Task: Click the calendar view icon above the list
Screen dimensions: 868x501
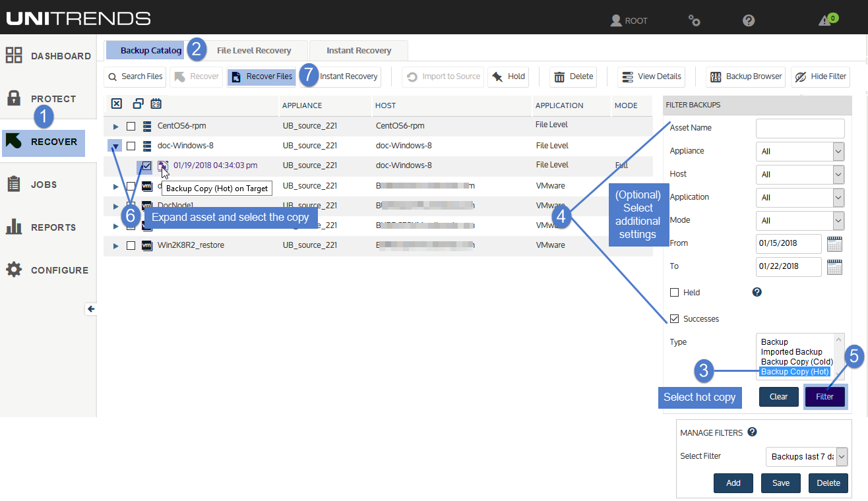Action: click(156, 103)
